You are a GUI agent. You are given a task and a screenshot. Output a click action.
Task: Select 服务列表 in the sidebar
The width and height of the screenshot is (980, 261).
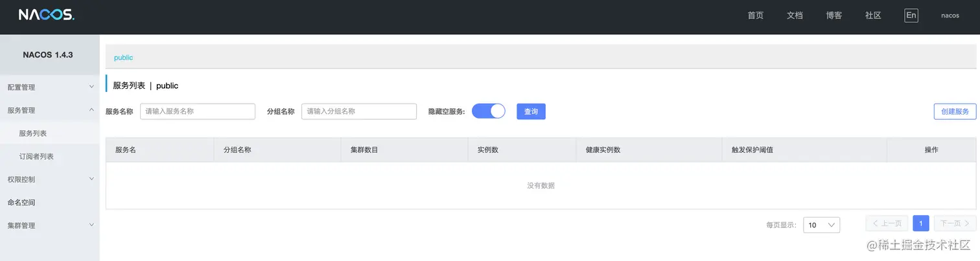pos(33,133)
